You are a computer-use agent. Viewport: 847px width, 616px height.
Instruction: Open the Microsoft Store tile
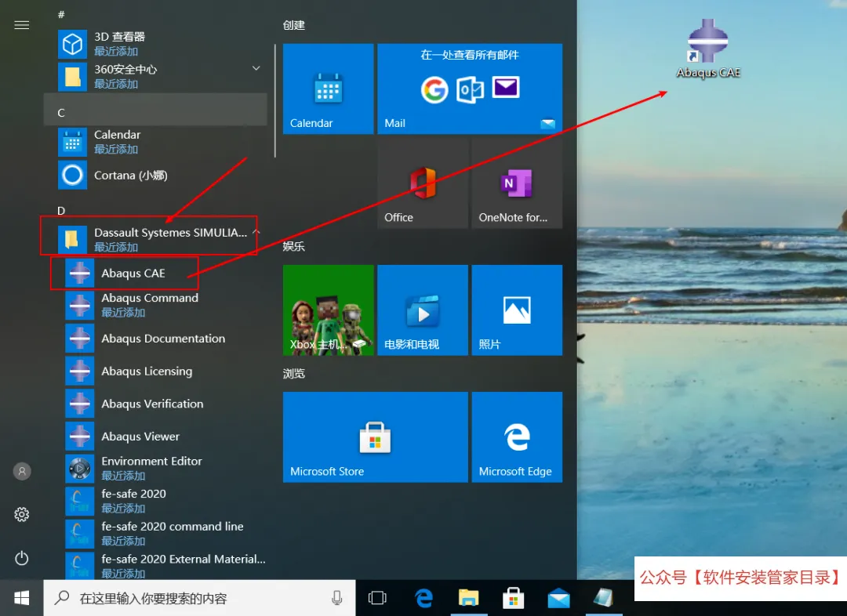[x=376, y=437]
